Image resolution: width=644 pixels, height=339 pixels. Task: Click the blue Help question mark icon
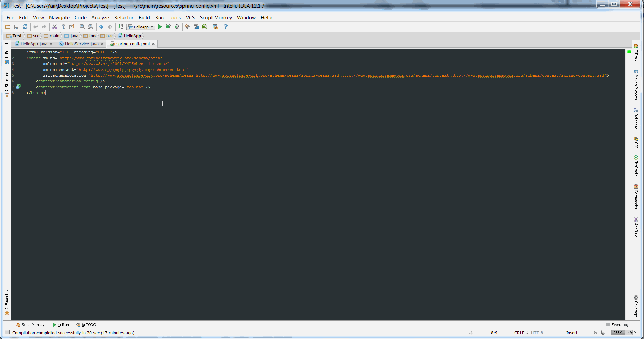pyautogui.click(x=225, y=27)
